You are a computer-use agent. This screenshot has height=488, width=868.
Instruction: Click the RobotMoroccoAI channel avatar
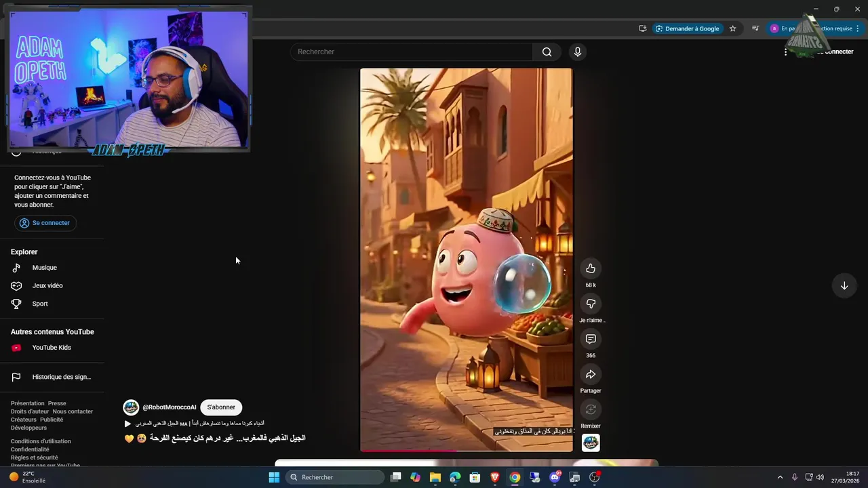131,407
